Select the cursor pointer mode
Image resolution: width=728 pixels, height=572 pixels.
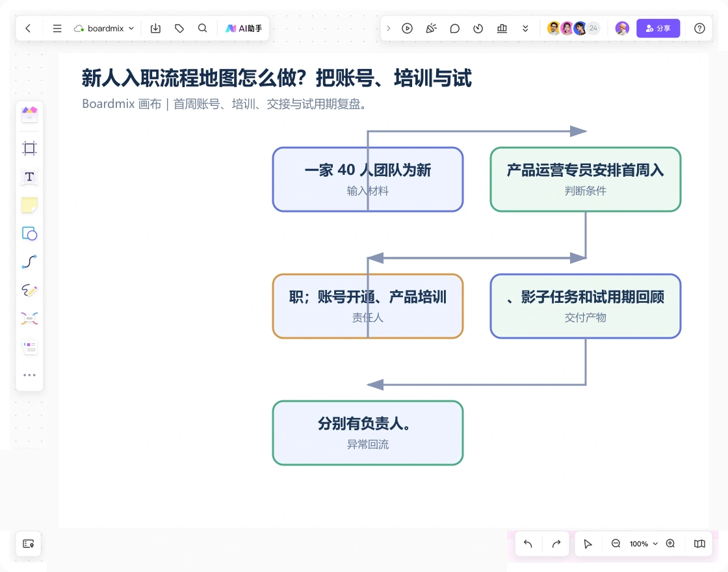point(588,543)
